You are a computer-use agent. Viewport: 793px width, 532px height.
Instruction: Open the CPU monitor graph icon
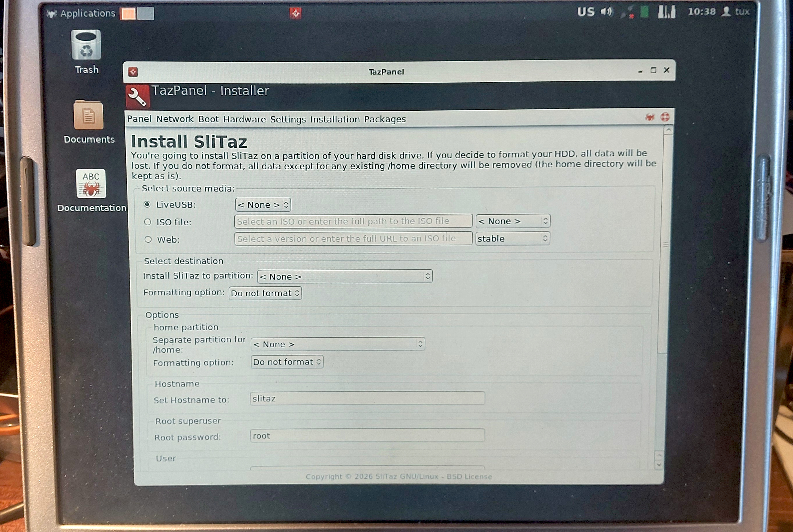coord(666,12)
